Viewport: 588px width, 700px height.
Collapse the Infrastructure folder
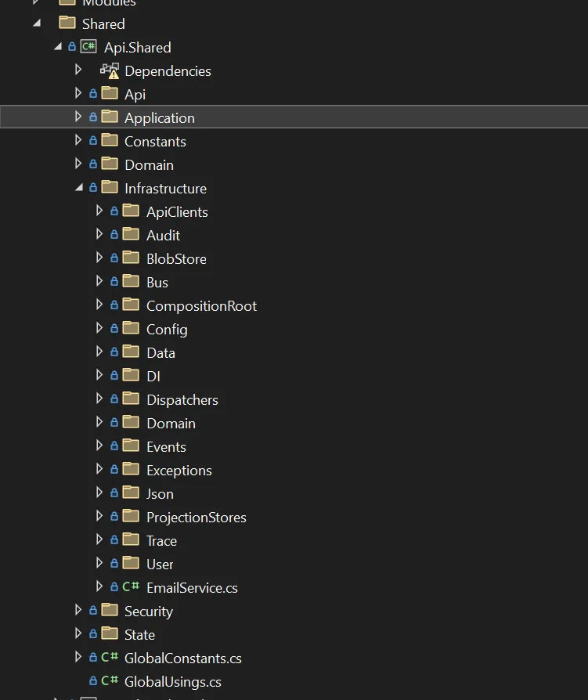[x=79, y=187]
